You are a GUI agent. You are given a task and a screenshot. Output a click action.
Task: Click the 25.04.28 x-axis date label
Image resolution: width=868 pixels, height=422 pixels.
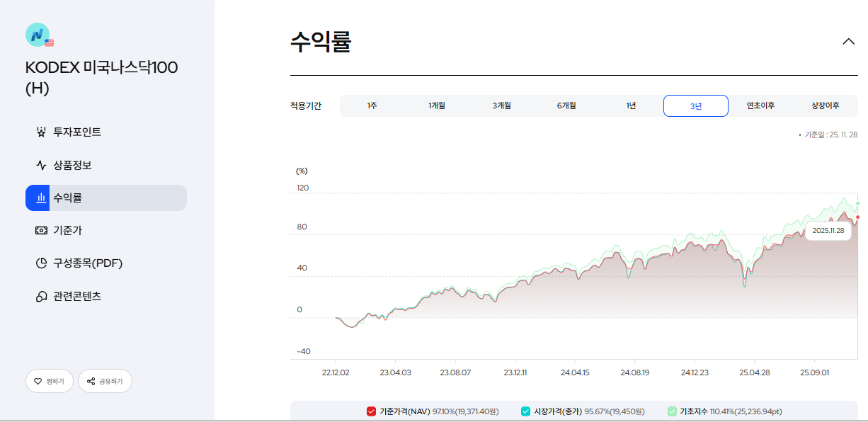pyautogui.click(x=755, y=371)
